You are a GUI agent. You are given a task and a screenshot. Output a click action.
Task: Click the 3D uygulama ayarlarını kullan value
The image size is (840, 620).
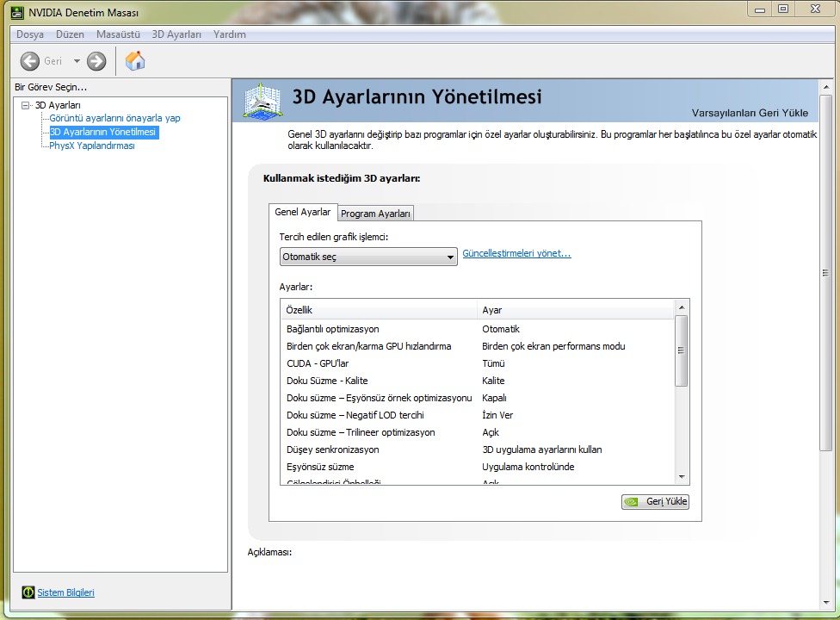point(542,449)
